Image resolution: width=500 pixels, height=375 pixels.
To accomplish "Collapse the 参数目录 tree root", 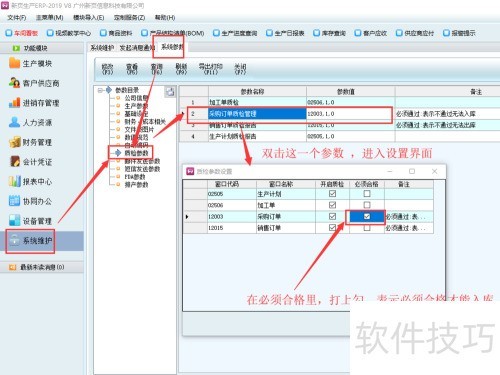I will point(100,90).
